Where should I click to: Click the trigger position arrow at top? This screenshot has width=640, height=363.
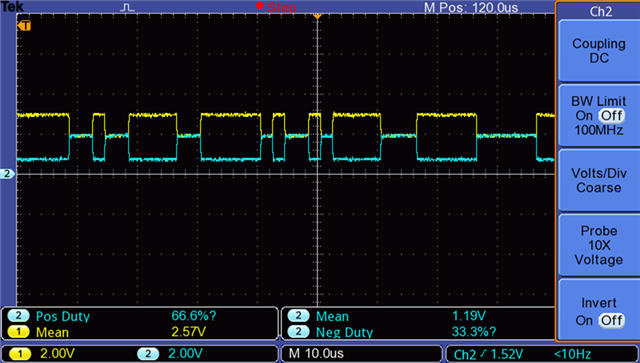(x=317, y=16)
